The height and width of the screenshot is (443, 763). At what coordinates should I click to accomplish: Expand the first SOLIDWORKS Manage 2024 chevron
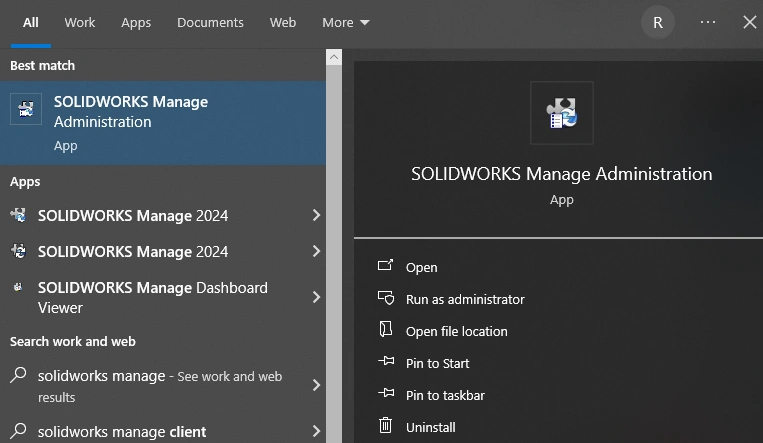click(316, 215)
